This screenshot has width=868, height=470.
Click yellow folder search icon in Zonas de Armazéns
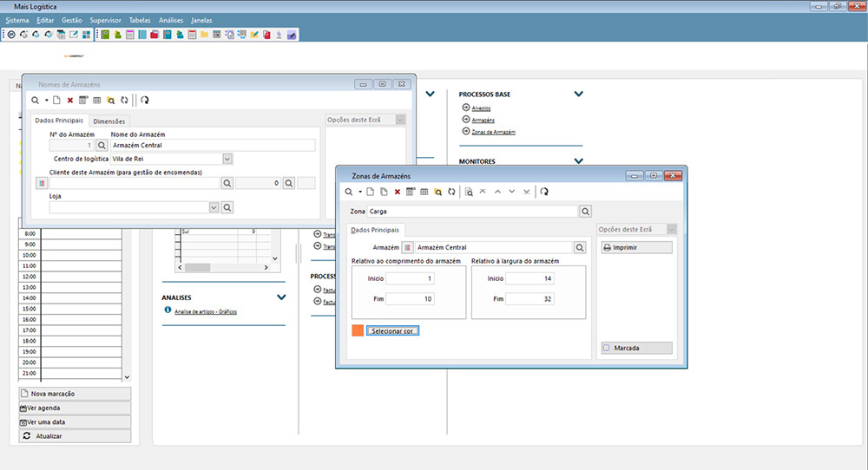tap(437, 192)
